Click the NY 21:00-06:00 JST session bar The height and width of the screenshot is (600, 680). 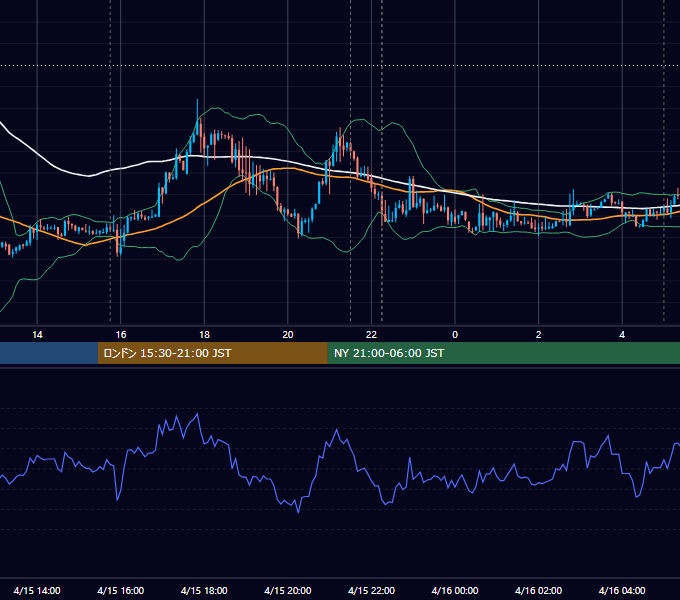pyautogui.click(x=503, y=353)
